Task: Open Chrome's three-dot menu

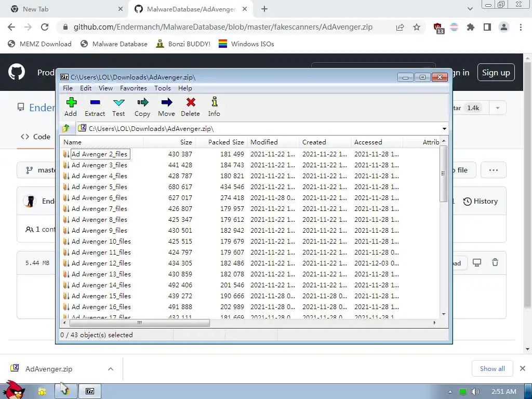Action: pyautogui.click(x=521, y=27)
